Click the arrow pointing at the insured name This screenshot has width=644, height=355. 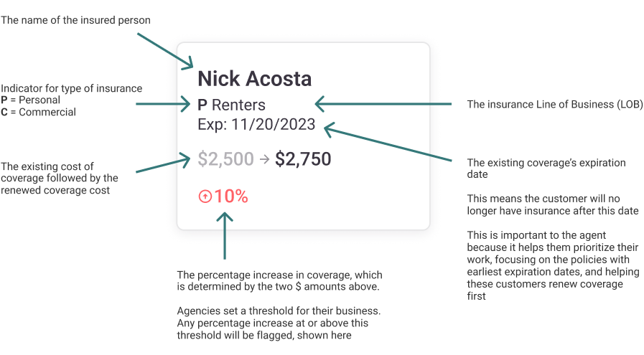tap(165, 51)
